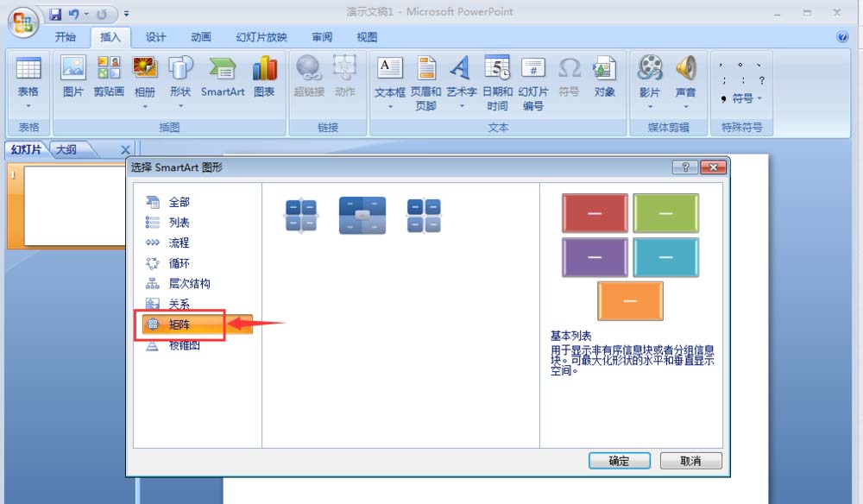
Task: Open the 审阅 tab
Action: pos(322,37)
